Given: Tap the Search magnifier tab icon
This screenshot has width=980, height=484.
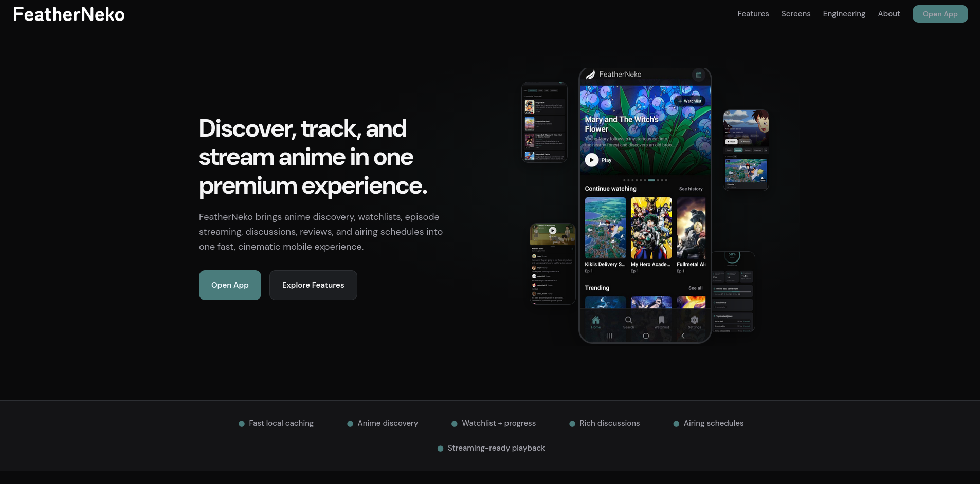Looking at the screenshot, I should click(x=628, y=320).
